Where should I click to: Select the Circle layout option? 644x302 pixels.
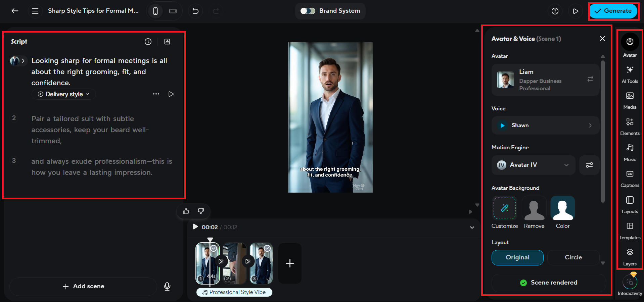[573, 258]
